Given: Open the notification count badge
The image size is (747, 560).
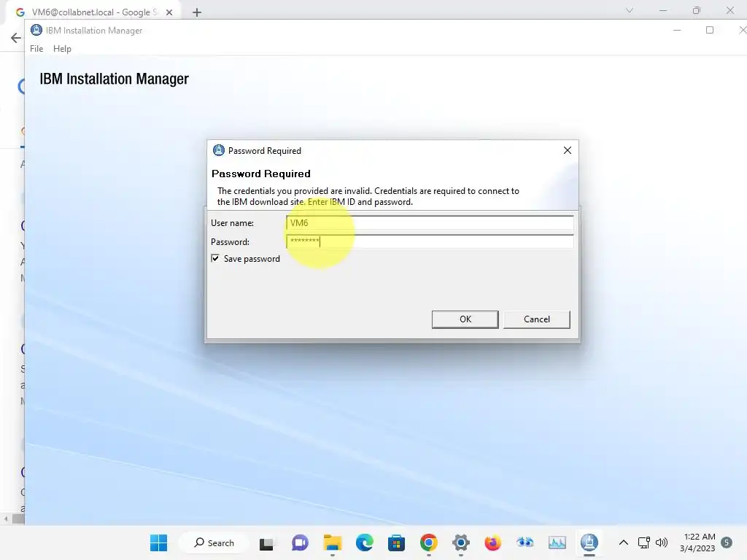Looking at the screenshot, I should coord(727,542).
